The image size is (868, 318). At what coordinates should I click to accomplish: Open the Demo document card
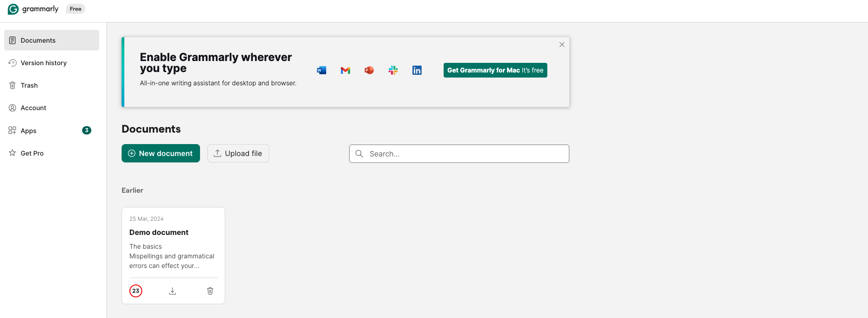173,255
